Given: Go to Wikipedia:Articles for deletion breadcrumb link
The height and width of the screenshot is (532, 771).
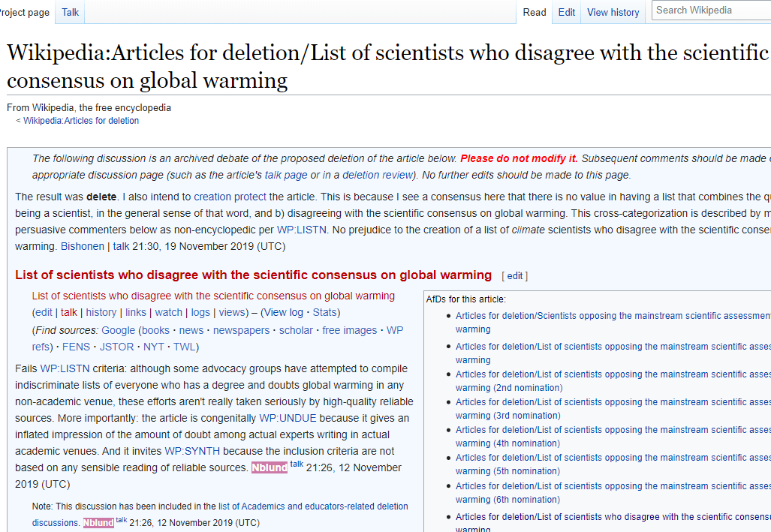Looking at the screenshot, I should (x=81, y=121).
